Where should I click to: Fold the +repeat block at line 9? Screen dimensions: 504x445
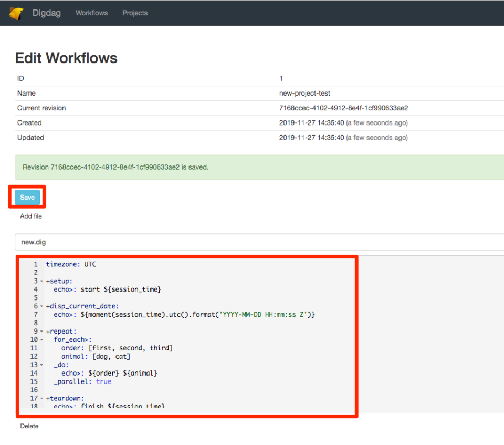click(41, 332)
